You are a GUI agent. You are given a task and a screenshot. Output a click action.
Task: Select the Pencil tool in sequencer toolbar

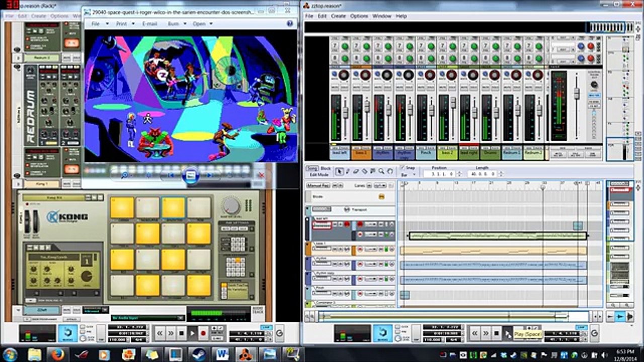pyautogui.click(x=348, y=171)
